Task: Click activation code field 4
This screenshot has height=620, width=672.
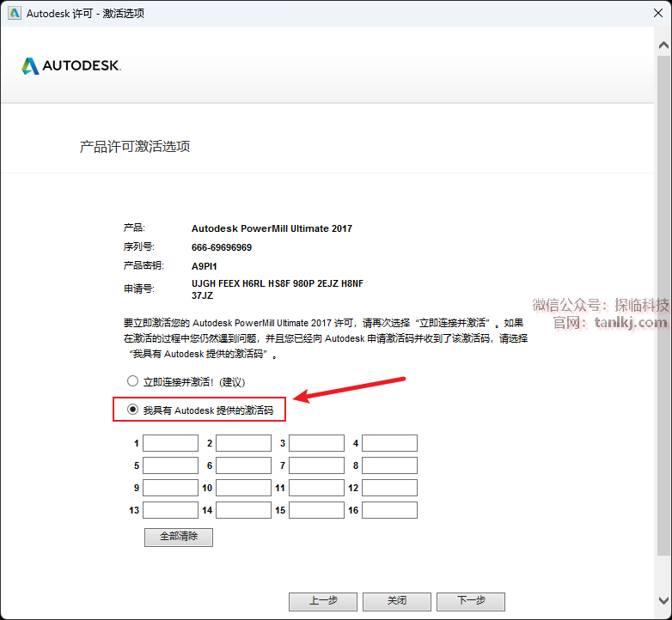Action: [389, 443]
